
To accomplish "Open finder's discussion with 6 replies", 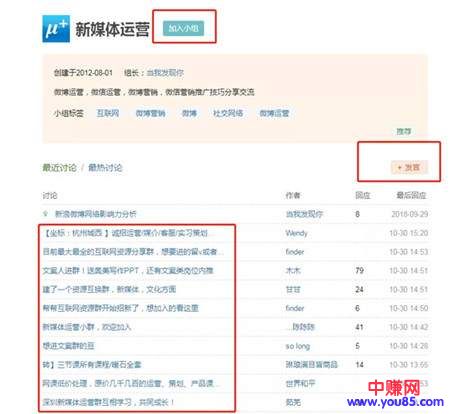I will pyautogui.click(x=121, y=308).
